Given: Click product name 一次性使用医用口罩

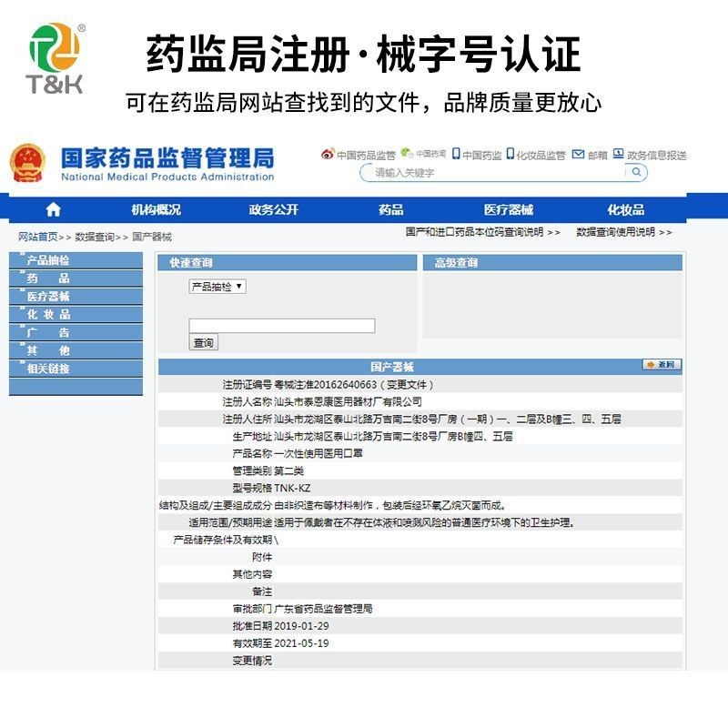Looking at the screenshot, I should click(x=318, y=453).
